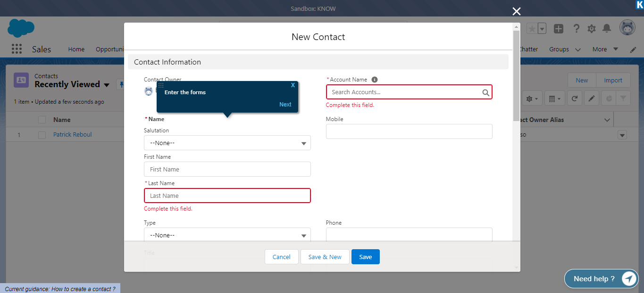The width and height of the screenshot is (644, 293).
Task: Click Next on the guidance popup
Action: (x=285, y=104)
